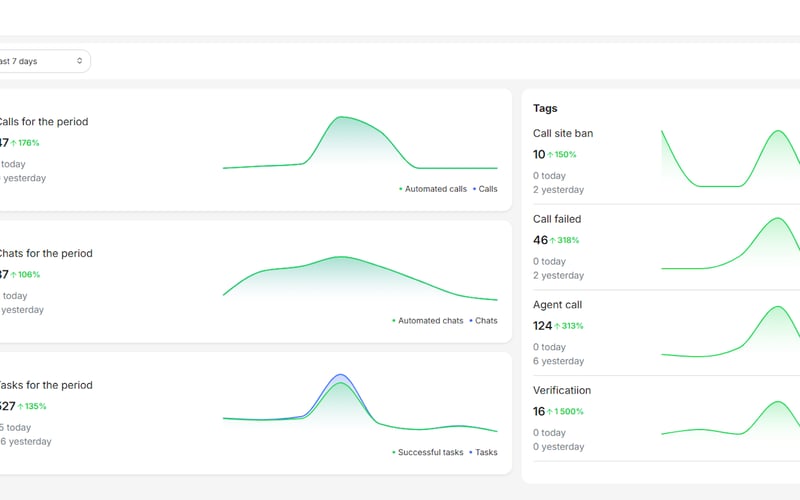Click the Tasks period area chart
Screen dimensions: 800x500
[x=360, y=403]
